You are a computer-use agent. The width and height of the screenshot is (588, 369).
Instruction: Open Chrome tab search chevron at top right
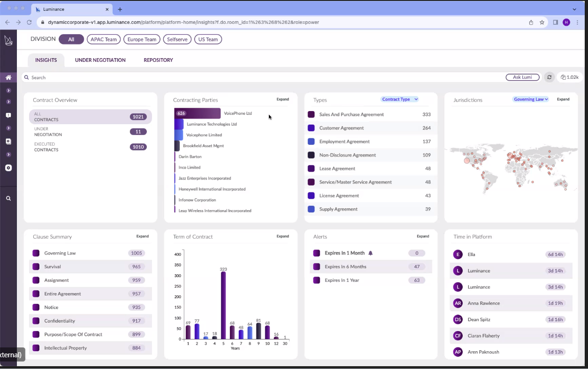click(x=574, y=9)
